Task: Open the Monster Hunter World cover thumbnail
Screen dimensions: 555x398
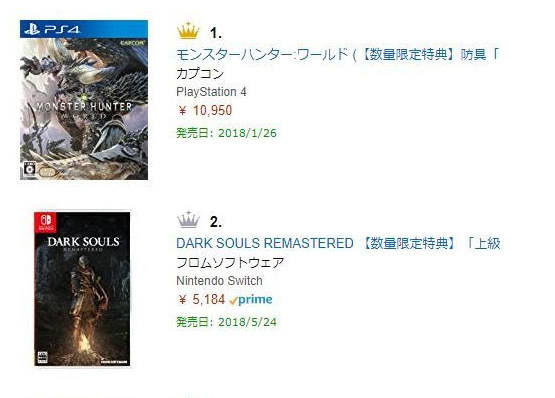Action: tap(84, 100)
